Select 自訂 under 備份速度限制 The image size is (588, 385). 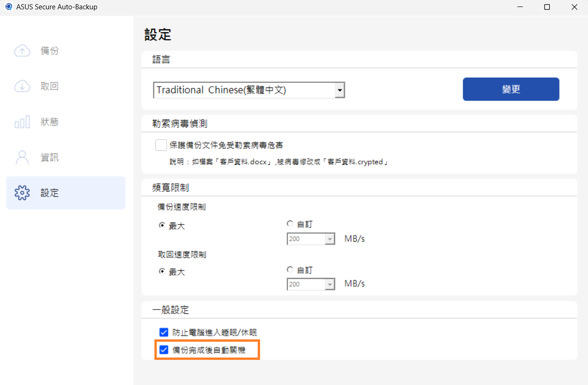(x=290, y=224)
